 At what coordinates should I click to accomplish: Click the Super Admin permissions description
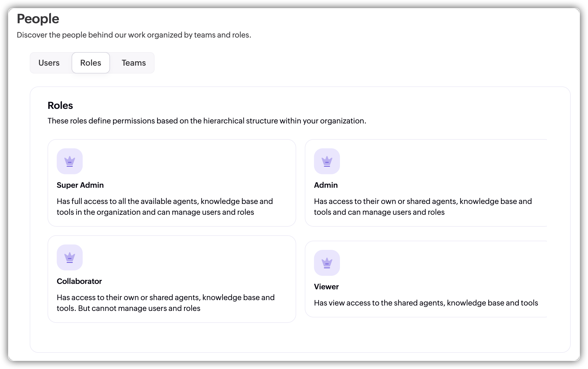coord(165,207)
